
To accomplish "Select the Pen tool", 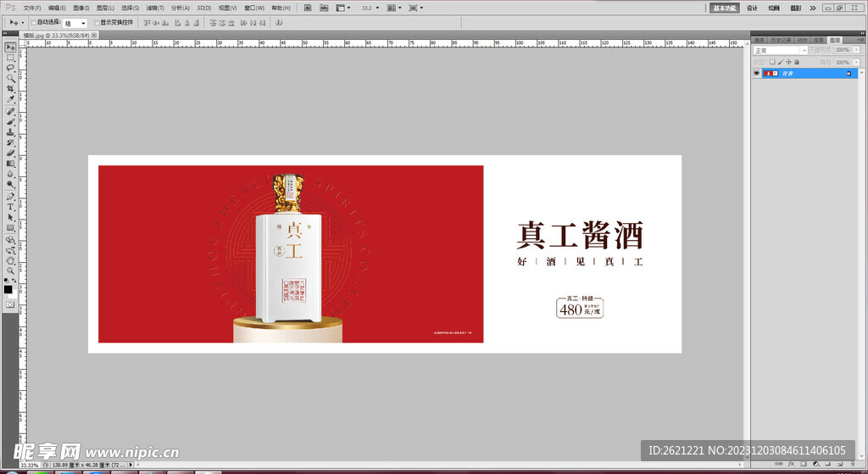I will point(10,197).
